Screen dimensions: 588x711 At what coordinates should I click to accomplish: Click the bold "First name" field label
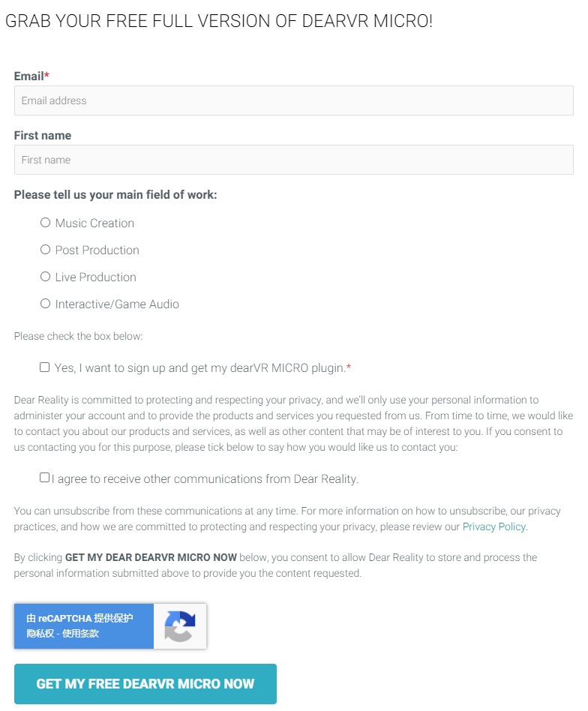[x=43, y=136]
